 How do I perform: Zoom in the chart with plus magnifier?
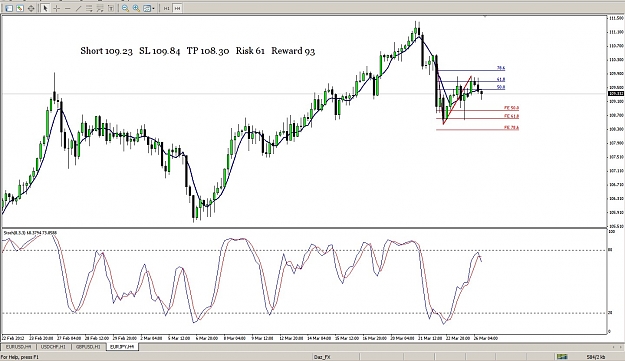tap(136, 8)
